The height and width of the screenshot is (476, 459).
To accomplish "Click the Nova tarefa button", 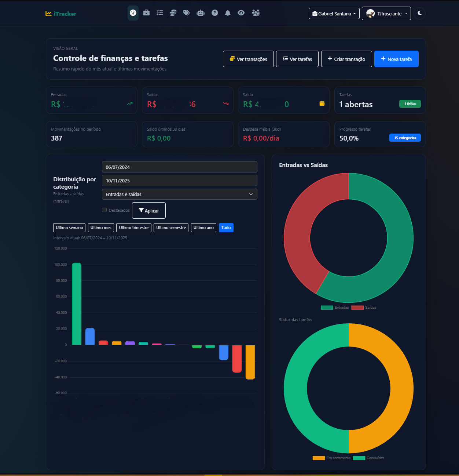I will [396, 59].
